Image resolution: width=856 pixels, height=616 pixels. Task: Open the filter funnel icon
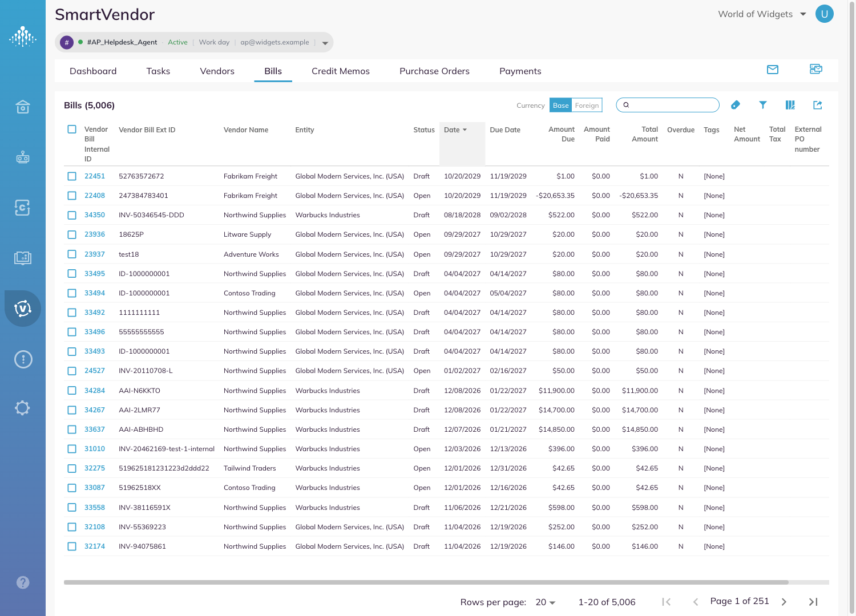(763, 105)
